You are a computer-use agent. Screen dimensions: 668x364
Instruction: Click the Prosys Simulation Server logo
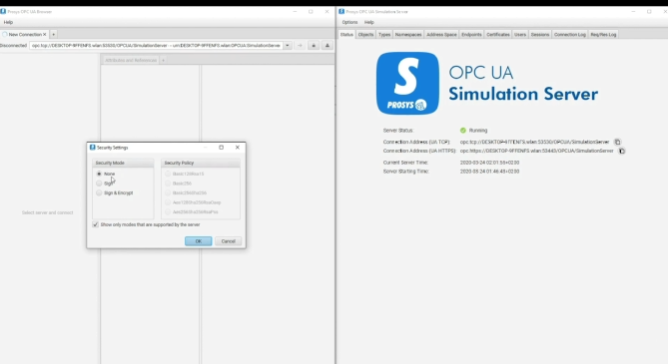pyautogui.click(x=408, y=84)
